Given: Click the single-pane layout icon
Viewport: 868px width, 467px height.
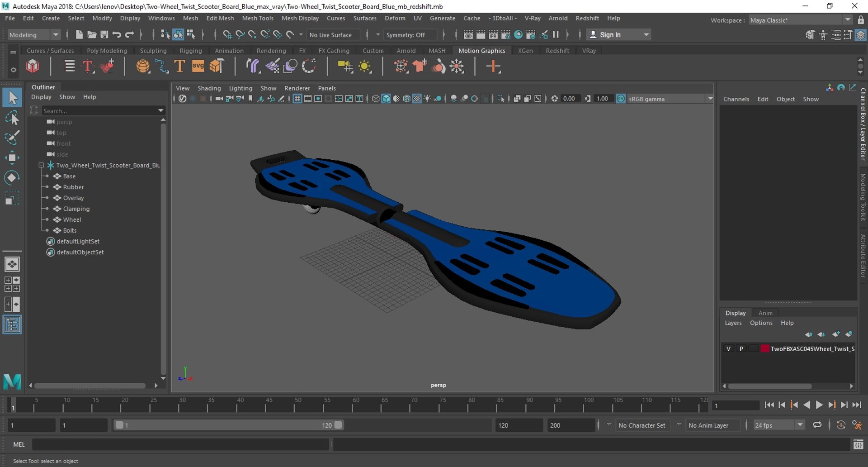Looking at the screenshot, I should tap(12, 264).
